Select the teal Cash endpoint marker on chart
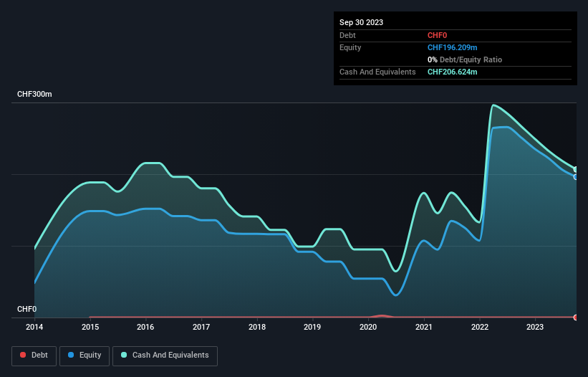 click(576, 170)
